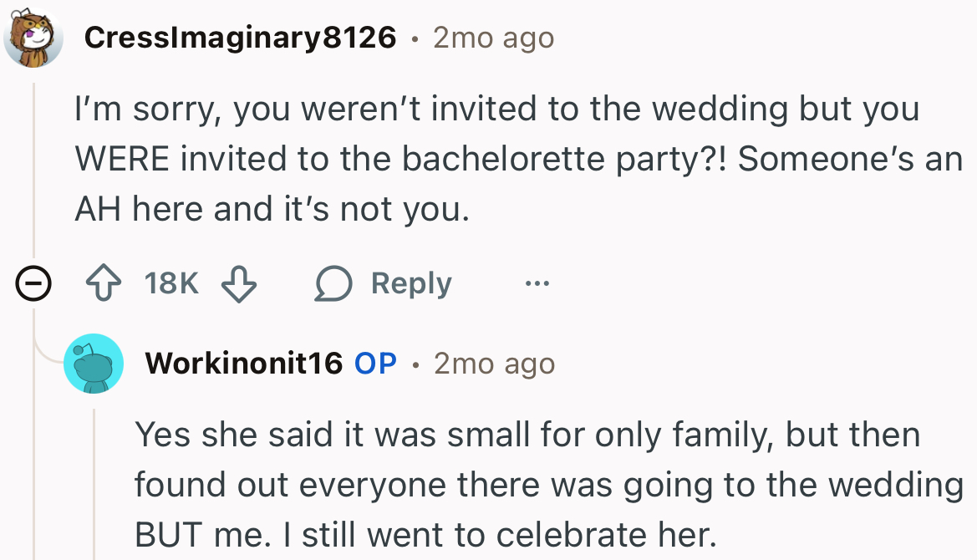977x560 pixels.
Task: Click the blue OP badge
Action: pos(375,364)
